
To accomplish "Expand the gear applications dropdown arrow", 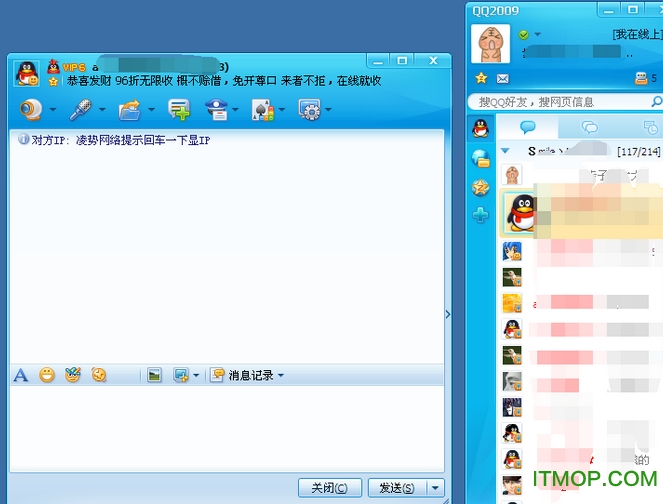I will pyautogui.click(x=328, y=110).
